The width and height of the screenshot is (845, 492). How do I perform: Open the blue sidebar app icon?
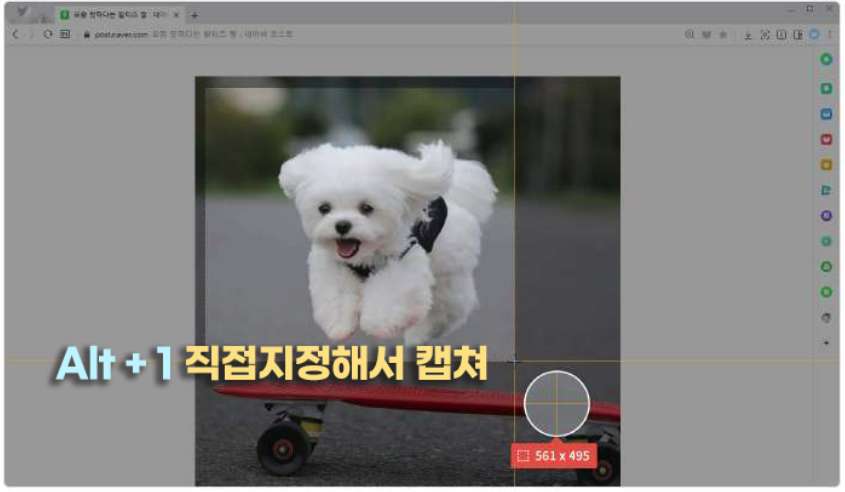click(x=826, y=114)
